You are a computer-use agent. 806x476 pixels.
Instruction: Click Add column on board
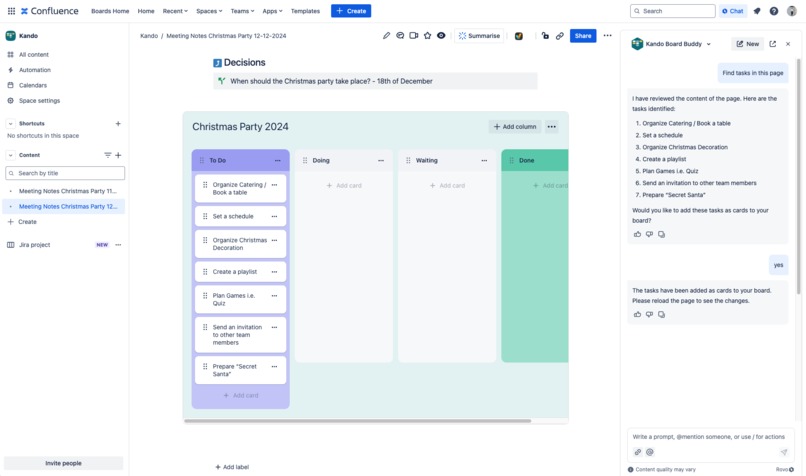pyautogui.click(x=515, y=126)
